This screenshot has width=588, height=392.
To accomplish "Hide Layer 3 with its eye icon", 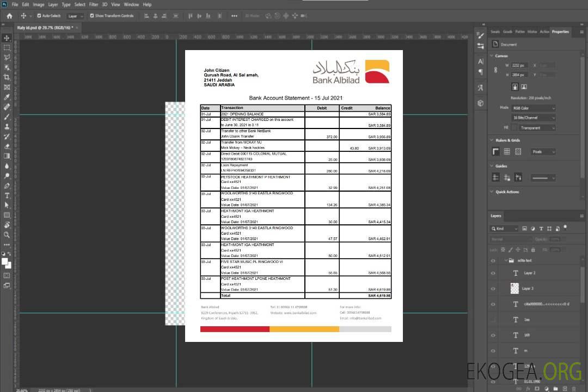I will (x=493, y=289).
